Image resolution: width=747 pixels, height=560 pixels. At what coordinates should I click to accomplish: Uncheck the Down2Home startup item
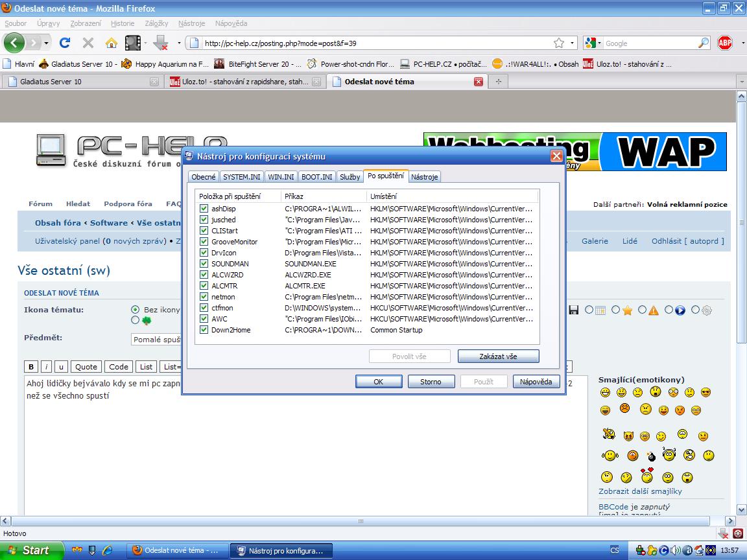(204, 330)
